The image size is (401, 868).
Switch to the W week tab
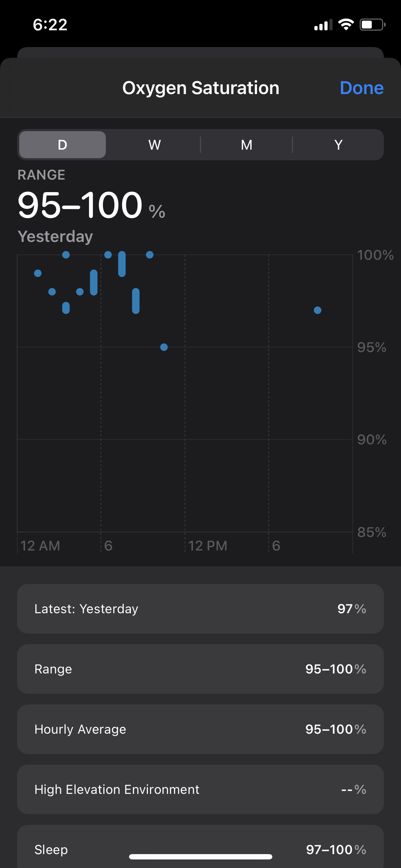tap(154, 145)
